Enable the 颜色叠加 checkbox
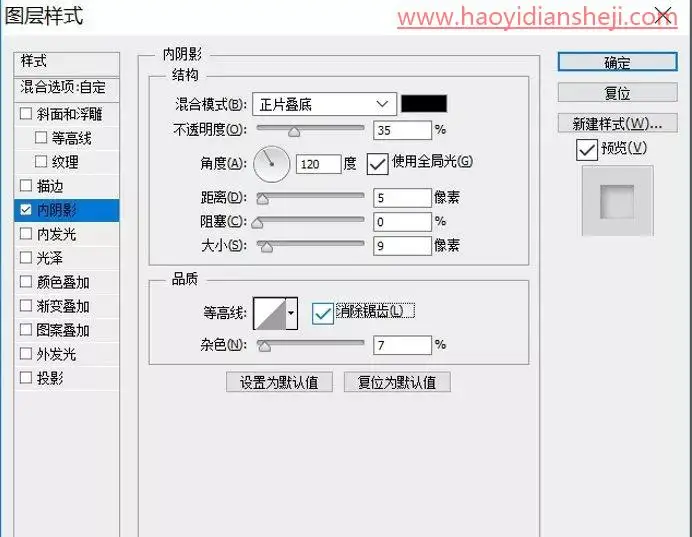692x537 pixels. (26, 282)
